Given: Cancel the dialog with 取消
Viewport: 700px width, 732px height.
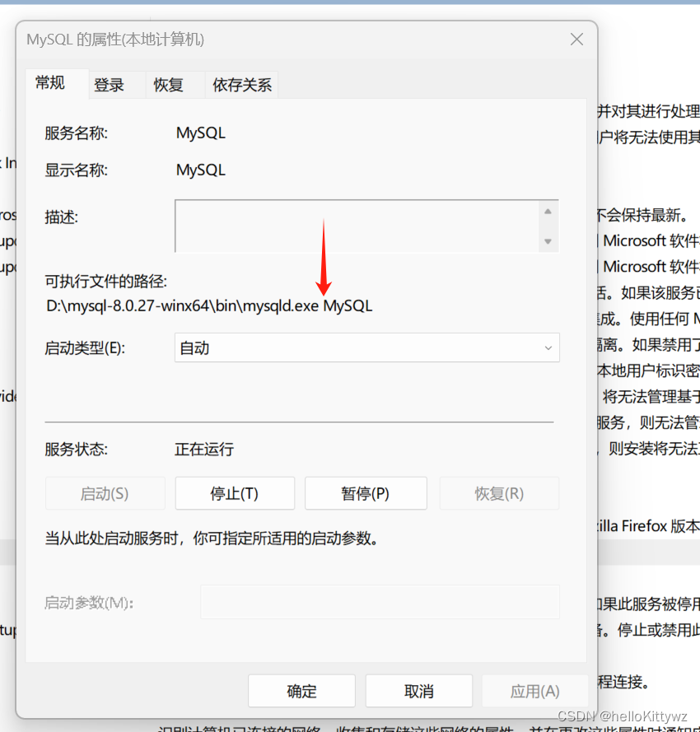Looking at the screenshot, I should 419,691.
